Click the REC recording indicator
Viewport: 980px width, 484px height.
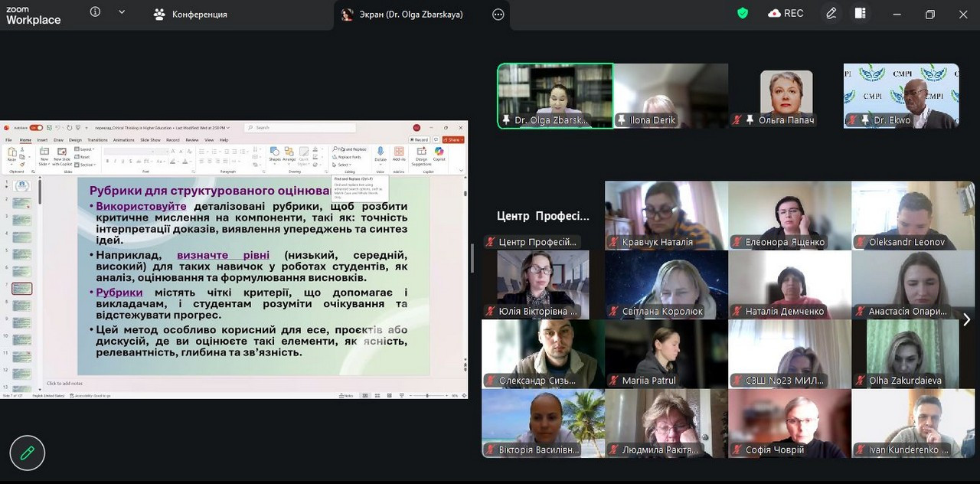pyautogui.click(x=786, y=13)
